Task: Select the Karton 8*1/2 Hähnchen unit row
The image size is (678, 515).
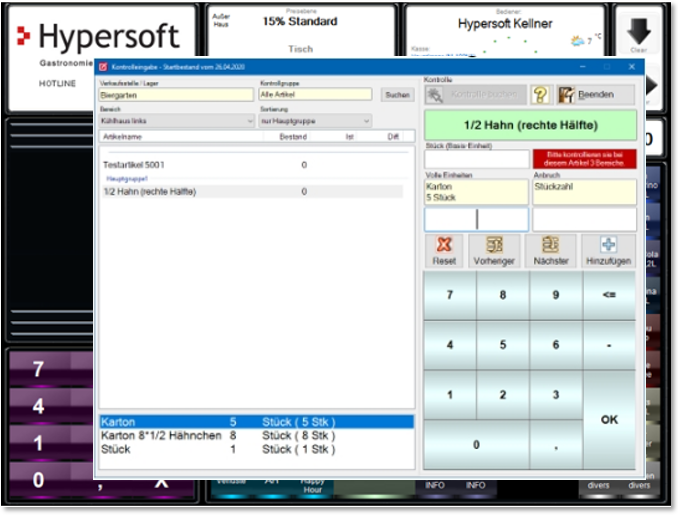Action: click(257, 435)
